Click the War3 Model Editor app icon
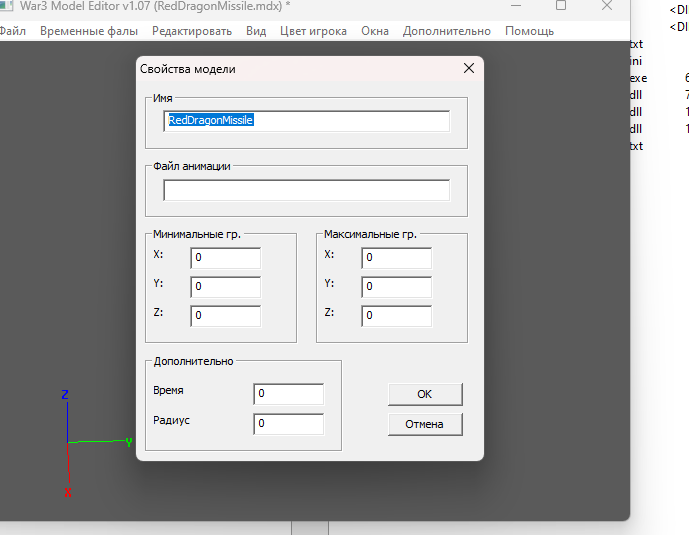This screenshot has height=535, width=689. [x=6, y=6]
